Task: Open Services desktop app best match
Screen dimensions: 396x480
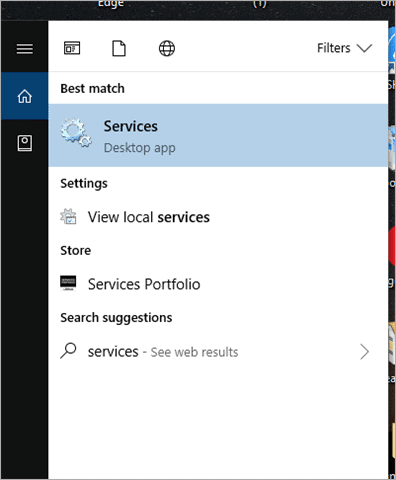Action: (x=218, y=135)
